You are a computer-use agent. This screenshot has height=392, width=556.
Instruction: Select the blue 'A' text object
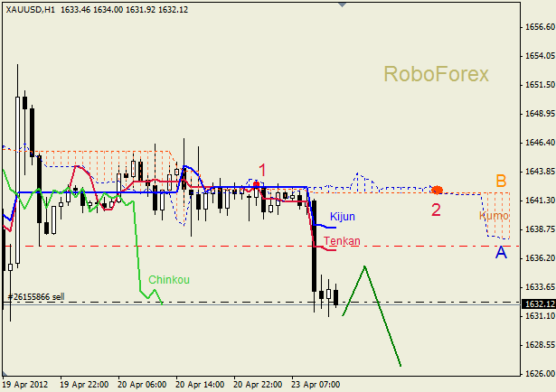(501, 253)
